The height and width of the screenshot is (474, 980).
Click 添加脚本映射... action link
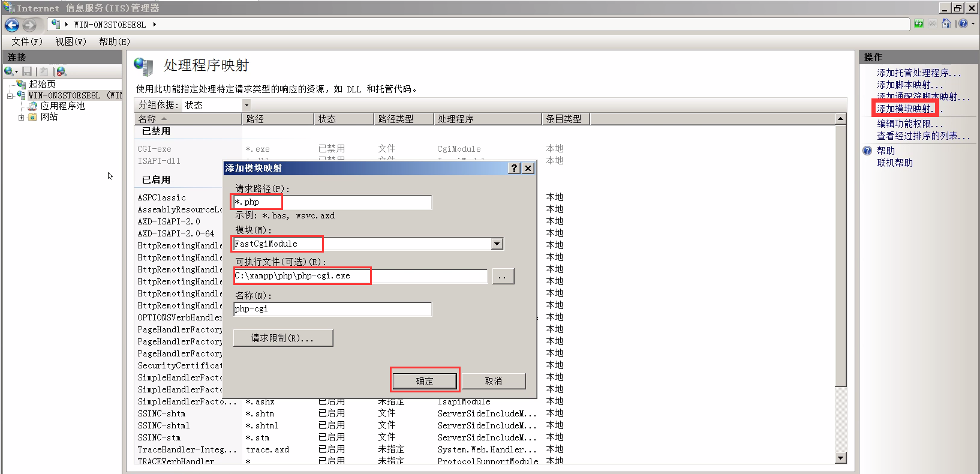(910, 85)
